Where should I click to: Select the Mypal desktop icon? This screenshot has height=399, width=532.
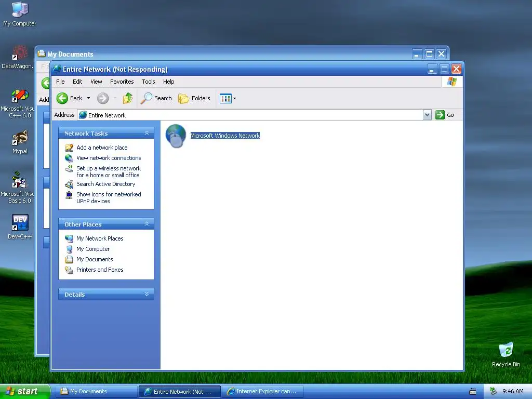click(x=20, y=138)
